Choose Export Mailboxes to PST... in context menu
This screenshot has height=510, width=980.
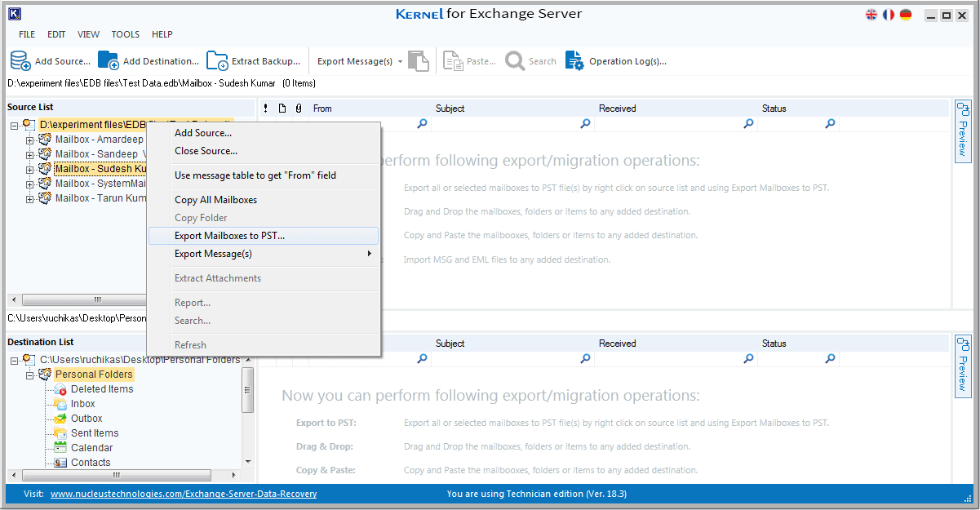click(x=264, y=236)
